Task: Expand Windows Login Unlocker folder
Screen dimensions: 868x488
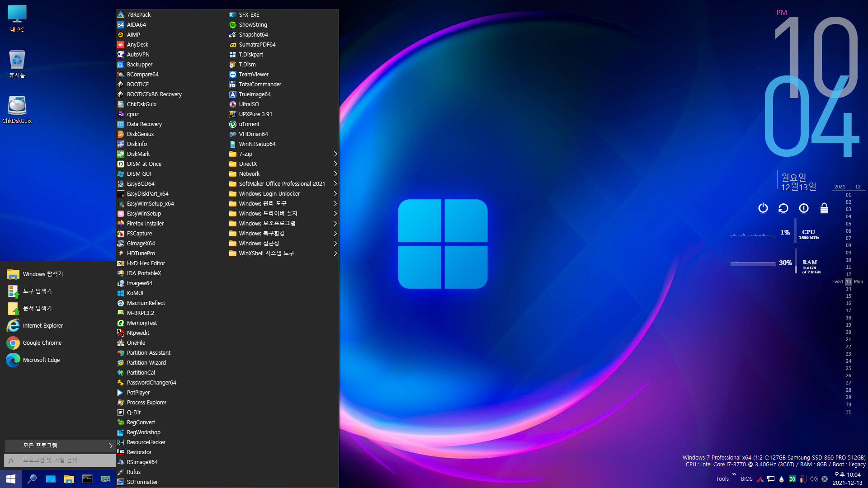Action: coord(283,194)
